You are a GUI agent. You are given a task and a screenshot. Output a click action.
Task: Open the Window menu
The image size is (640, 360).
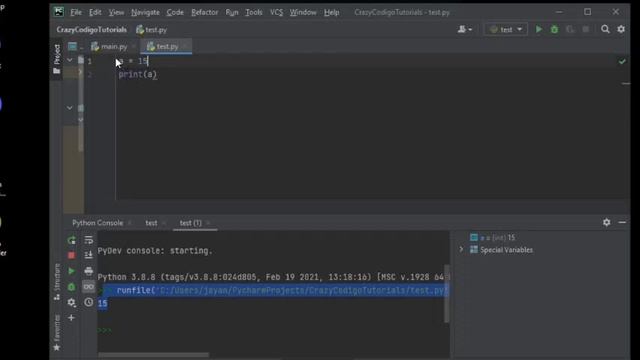[x=303, y=12]
